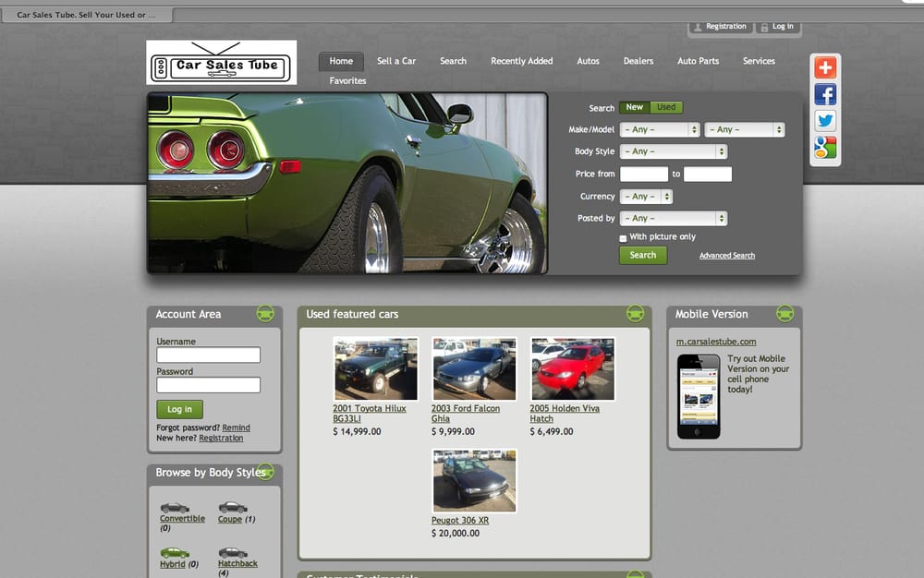Go to the Sell a Car tab
The height and width of the screenshot is (578, 924).
coord(396,61)
